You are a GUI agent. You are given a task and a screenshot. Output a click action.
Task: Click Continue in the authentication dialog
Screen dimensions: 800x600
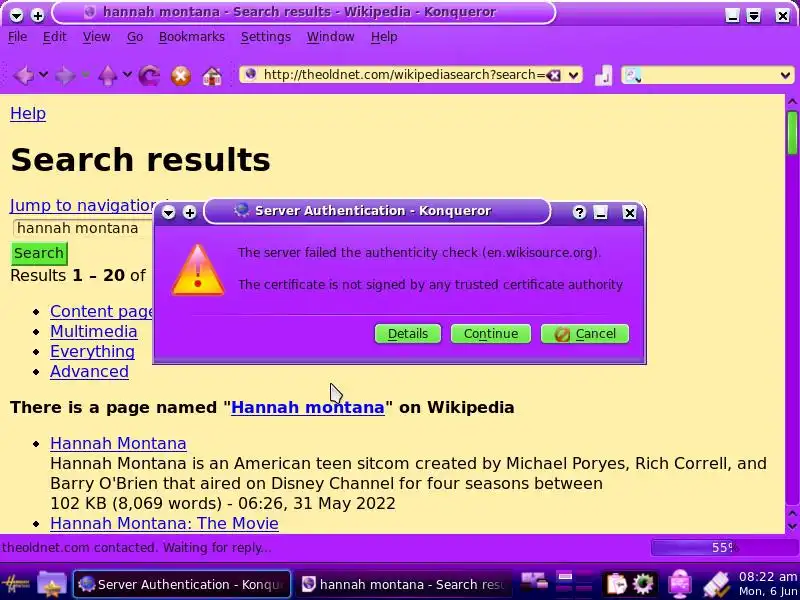(x=491, y=334)
